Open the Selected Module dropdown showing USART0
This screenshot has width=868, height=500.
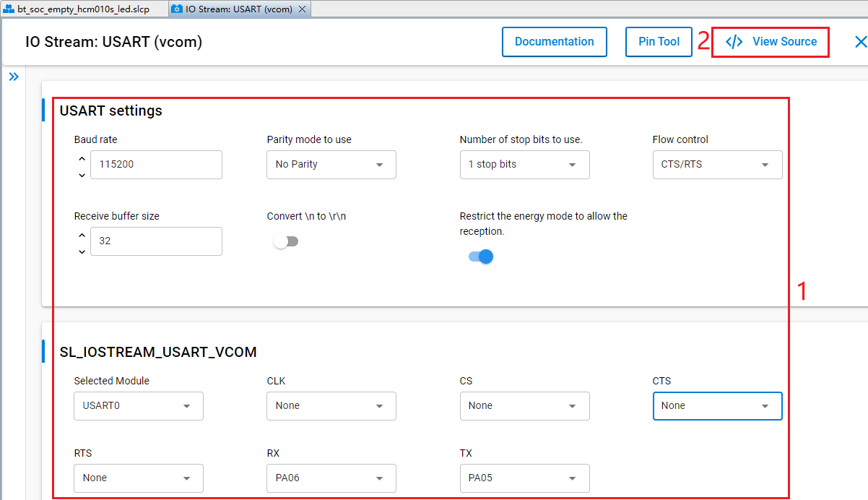(138, 405)
